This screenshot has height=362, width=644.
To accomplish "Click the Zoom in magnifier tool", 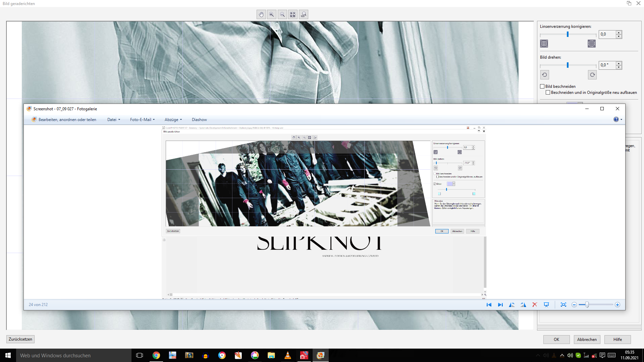I will coord(272,14).
